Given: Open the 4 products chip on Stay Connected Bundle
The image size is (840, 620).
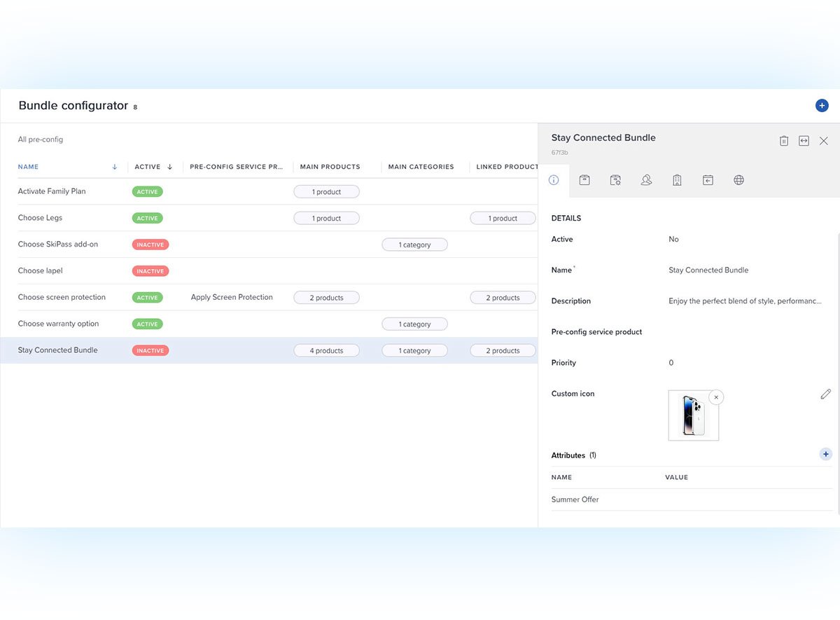Looking at the screenshot, I should (x=326, y=350).
